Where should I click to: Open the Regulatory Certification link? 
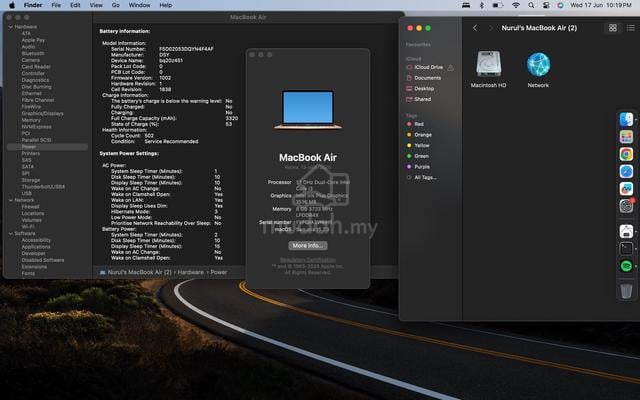pos(308,260)
